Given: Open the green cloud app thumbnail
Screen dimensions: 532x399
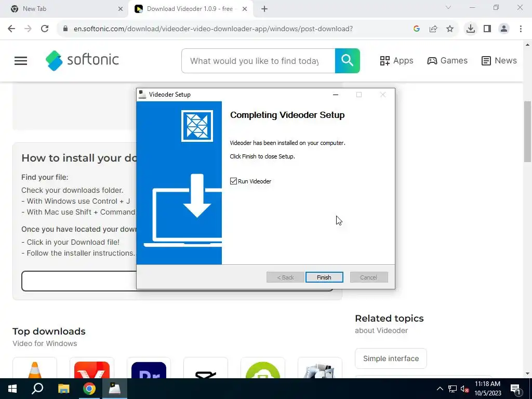Looking at the screenshot, I should click(262, 368).
